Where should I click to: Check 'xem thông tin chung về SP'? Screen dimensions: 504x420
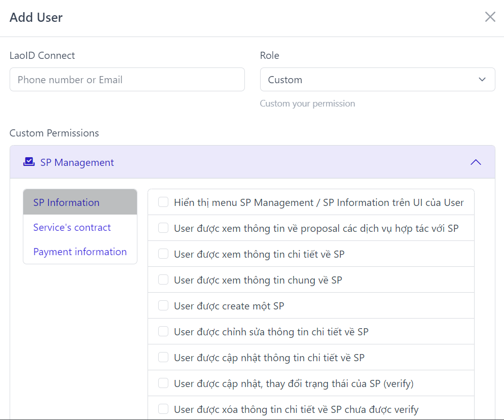tap(163, 280)
